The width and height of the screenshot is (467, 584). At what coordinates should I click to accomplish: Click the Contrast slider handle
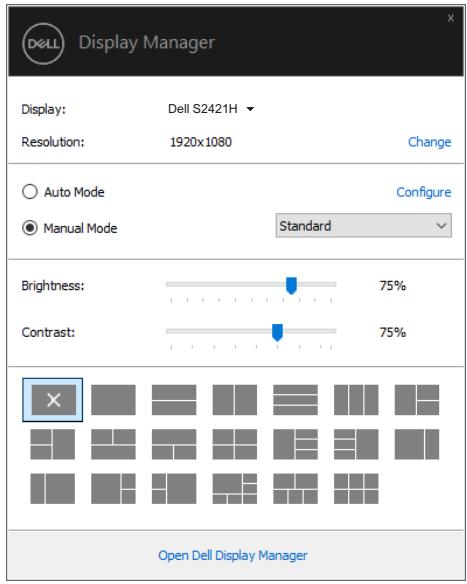[x=277, y=332]
